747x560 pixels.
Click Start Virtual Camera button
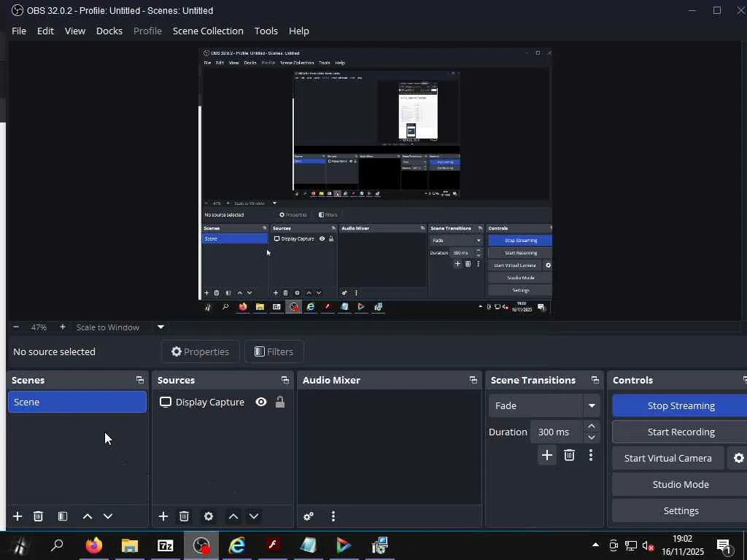[668, 458]
